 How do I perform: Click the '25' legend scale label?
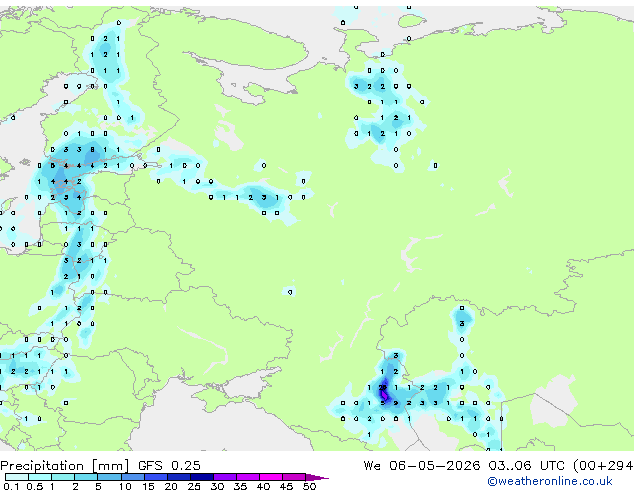194,486
